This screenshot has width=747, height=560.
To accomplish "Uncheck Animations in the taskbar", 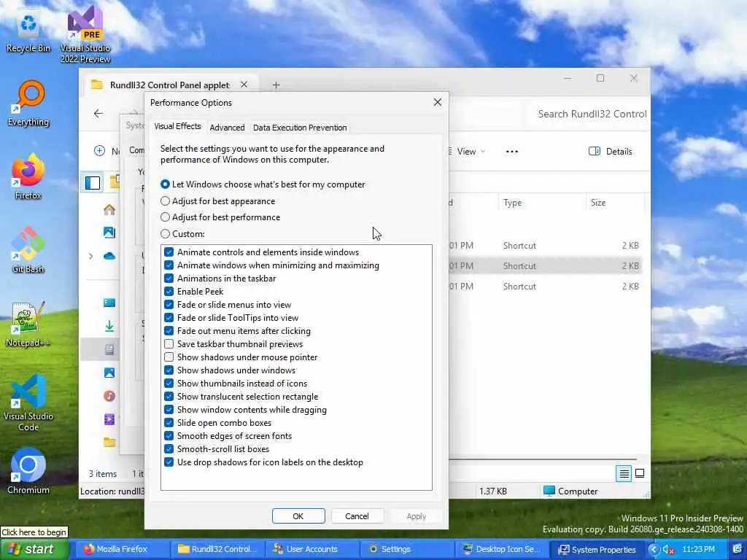I will click(x=169, y=278).
